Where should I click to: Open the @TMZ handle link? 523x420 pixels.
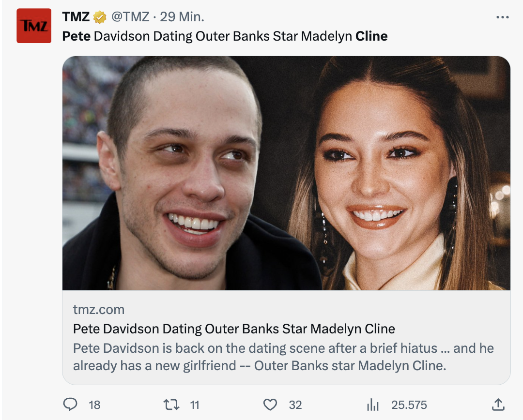pos(130,17)
